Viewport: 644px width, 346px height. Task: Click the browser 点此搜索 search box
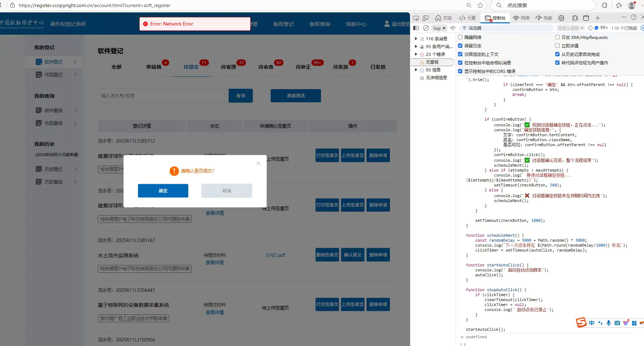coord(543,5)
